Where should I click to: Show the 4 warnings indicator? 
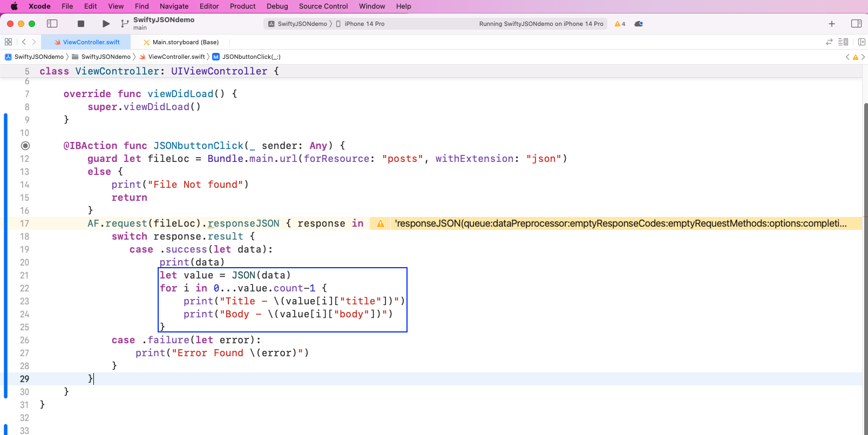click(x=620, y=24)
